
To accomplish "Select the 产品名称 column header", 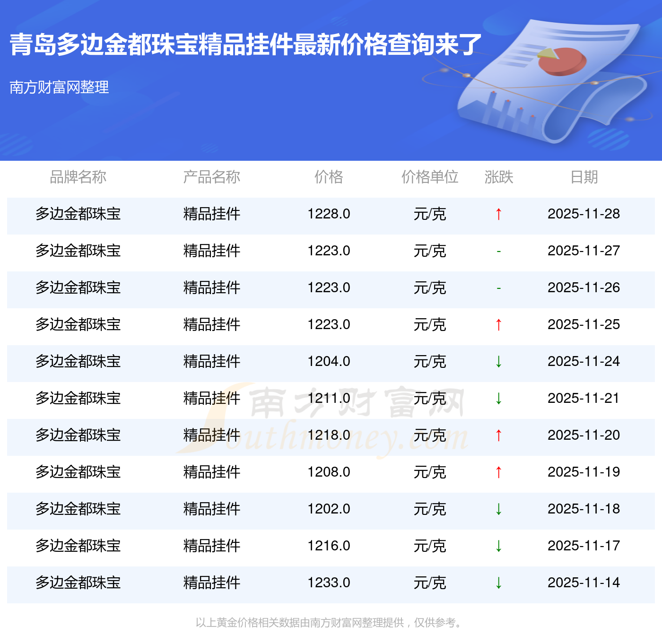I will (x=211, y=177).
